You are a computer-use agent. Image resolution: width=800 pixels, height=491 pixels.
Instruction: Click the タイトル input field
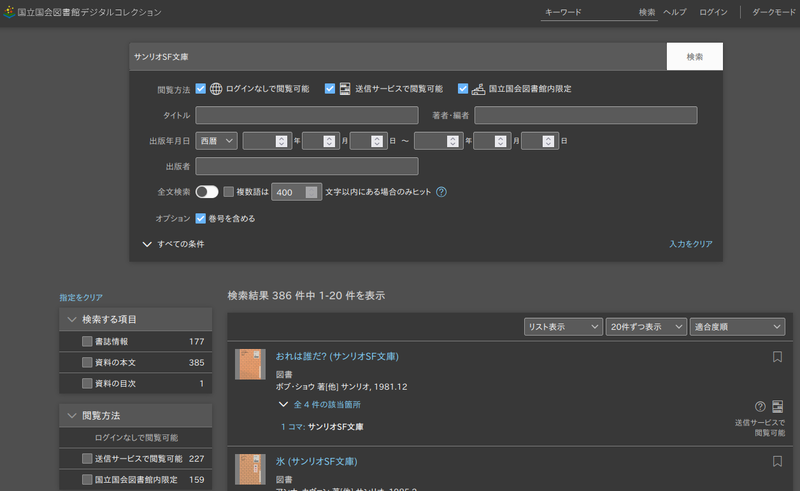[x=307, y=115]
